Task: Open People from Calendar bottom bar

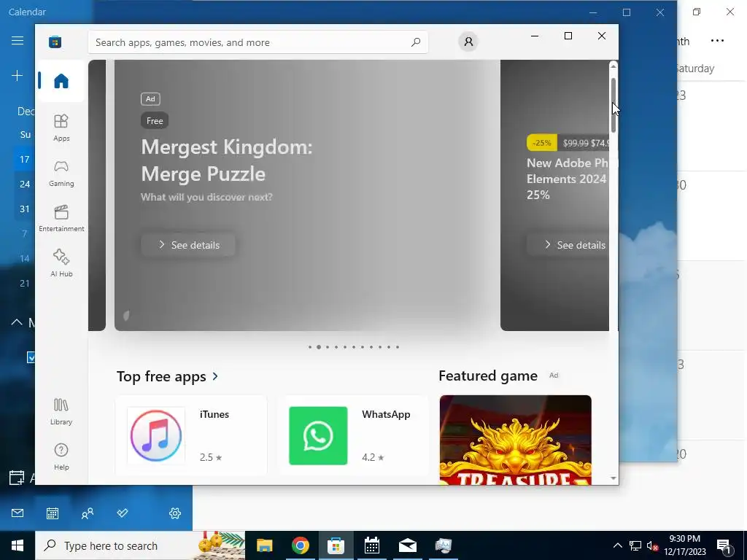Action: (x=88, y=513)
